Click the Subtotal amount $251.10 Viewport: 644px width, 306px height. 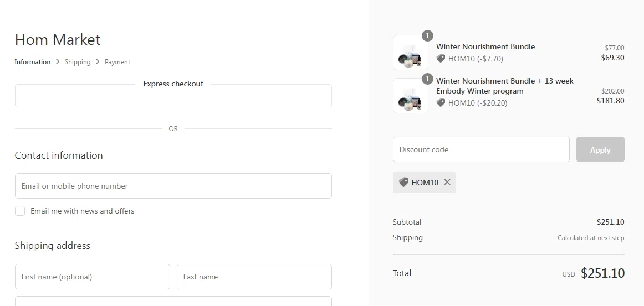point(610,222)
